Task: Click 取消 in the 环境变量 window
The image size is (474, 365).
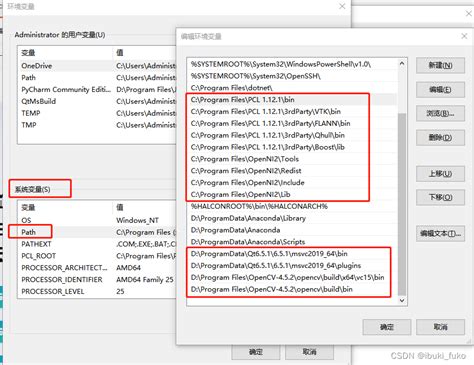Action: click(309, 352)
